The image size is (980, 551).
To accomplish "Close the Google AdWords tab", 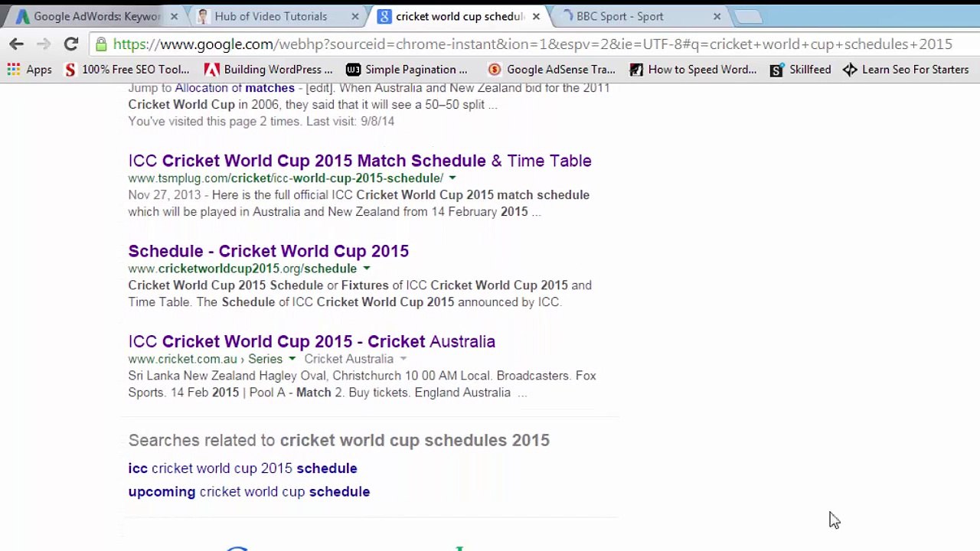I will coord(174,16).
